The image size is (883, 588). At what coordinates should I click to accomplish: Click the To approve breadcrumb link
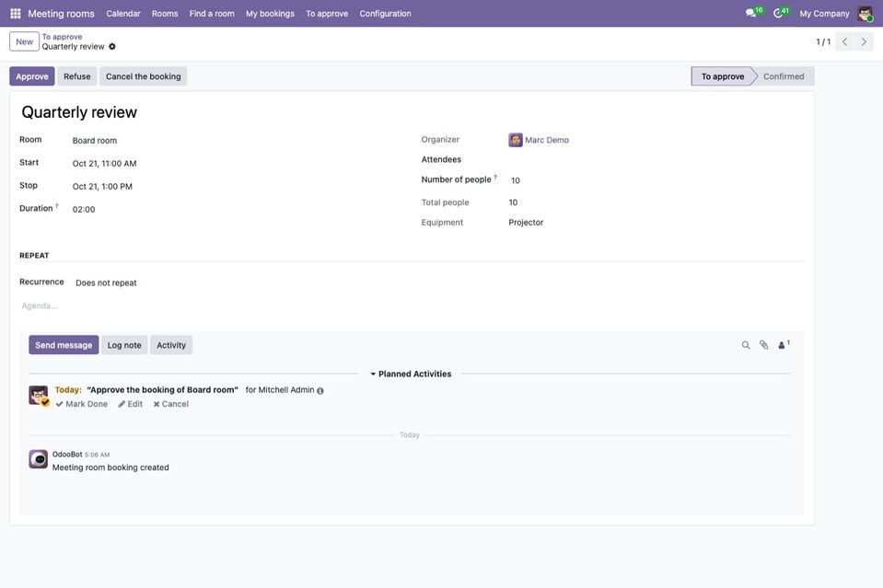coord(62,37)
